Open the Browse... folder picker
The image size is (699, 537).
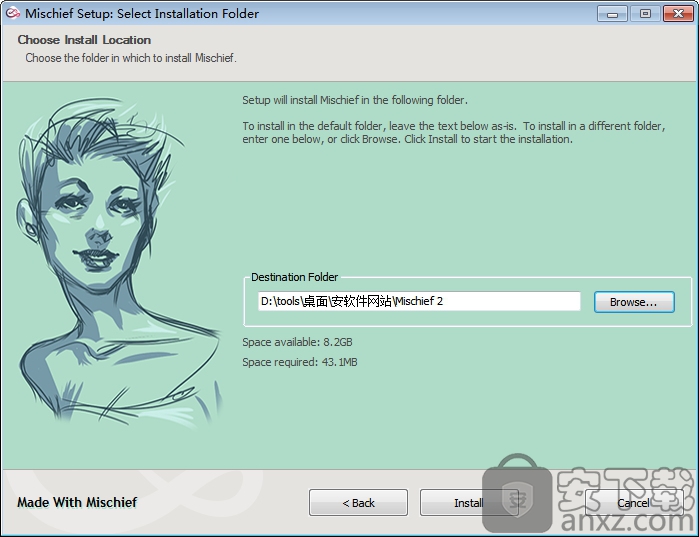pyautogui.click(x=634, y=302)
